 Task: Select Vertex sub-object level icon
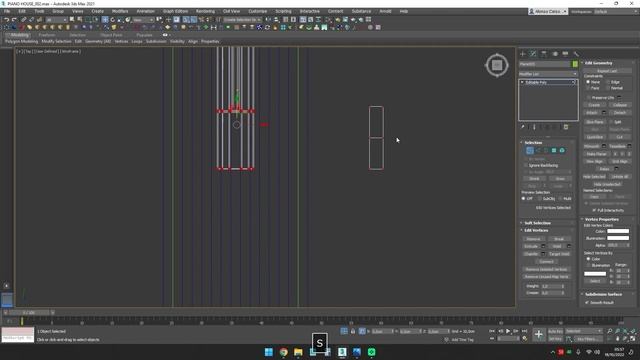tap(530, 151)
